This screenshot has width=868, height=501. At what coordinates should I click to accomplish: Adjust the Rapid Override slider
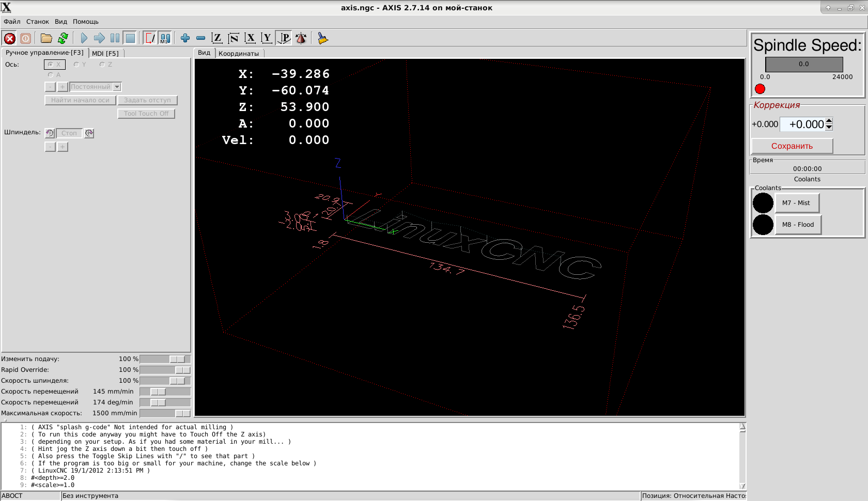tap(165, 370)
